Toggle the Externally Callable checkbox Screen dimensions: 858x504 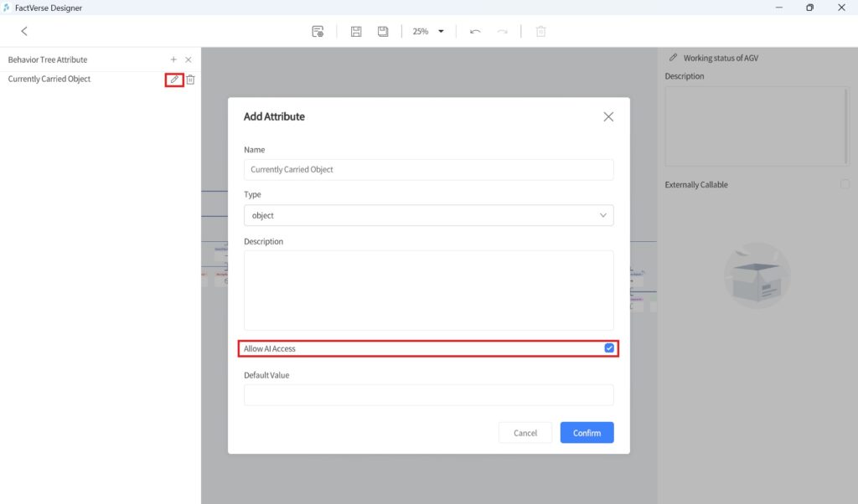click(845, 184)
